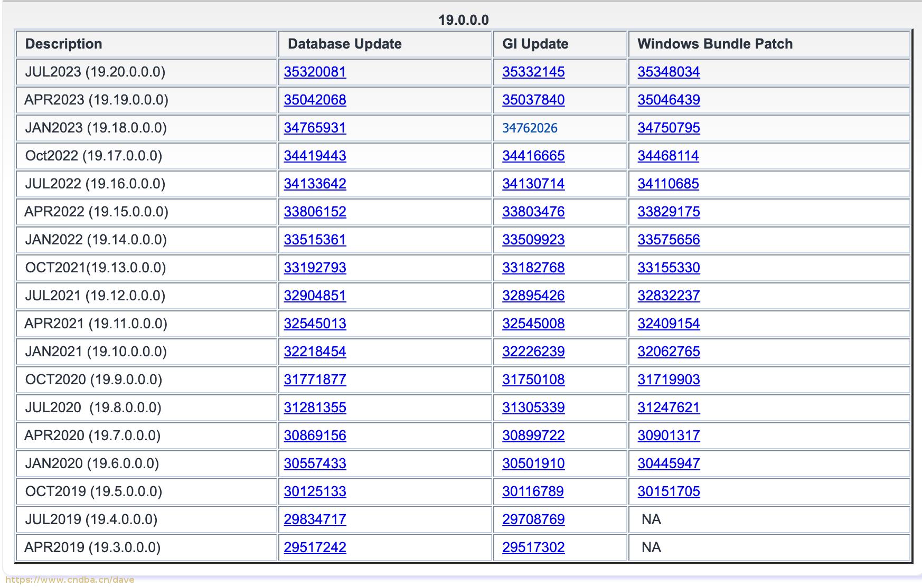Open GI Update patch 33803476
Image resolution: width=922 pixels, height=588 pixels.
point(533,212)
